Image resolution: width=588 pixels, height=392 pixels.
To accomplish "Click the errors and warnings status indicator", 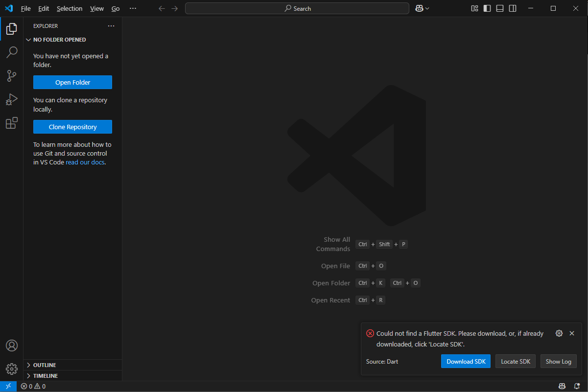I will click(33, 386).
